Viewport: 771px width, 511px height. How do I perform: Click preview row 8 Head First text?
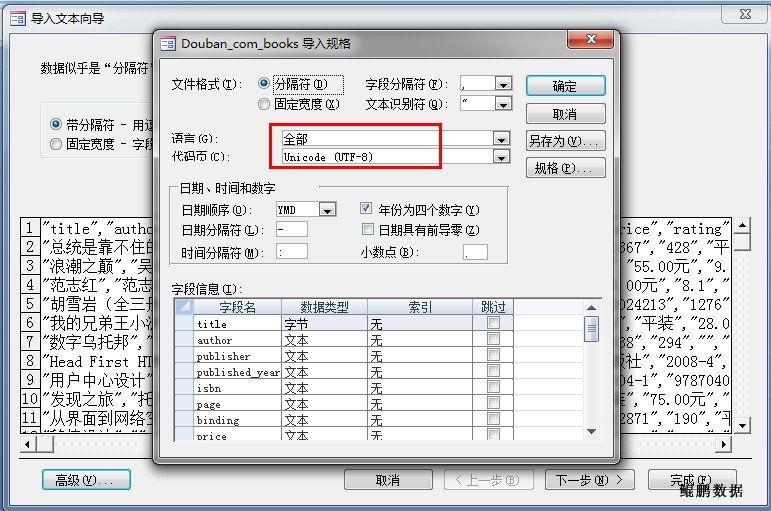[x=97, y=361]
